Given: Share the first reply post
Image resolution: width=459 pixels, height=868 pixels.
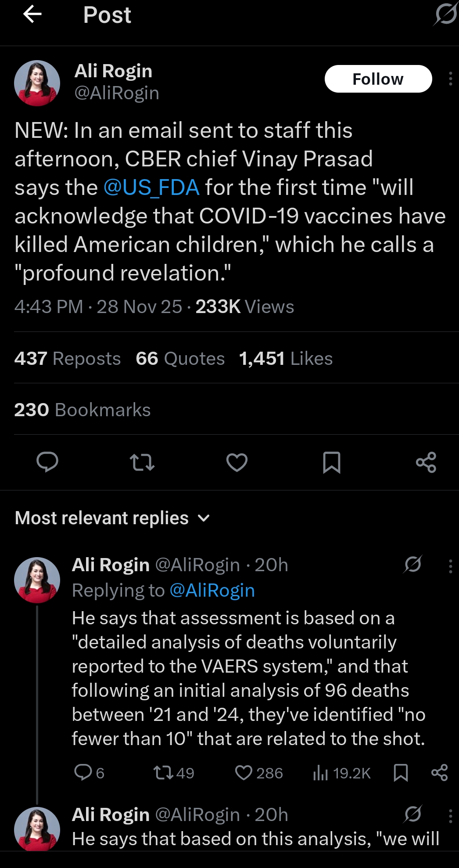Looking at the screenshot, I should (439, 772).
